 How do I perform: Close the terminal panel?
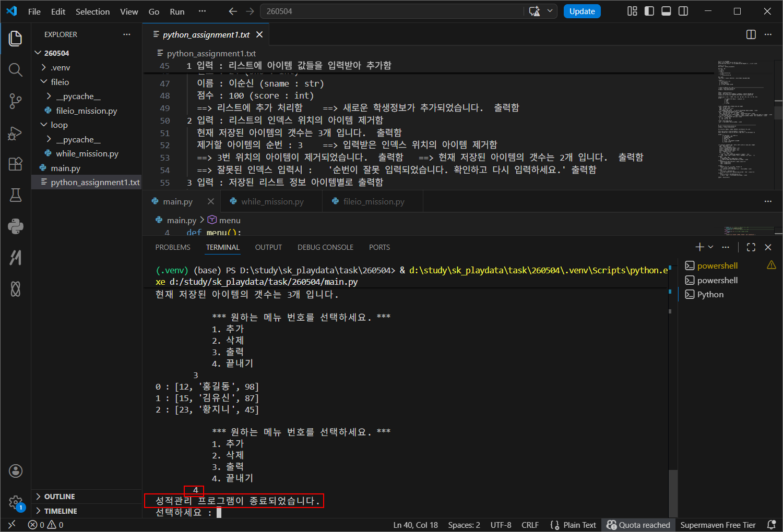(768, 247)
